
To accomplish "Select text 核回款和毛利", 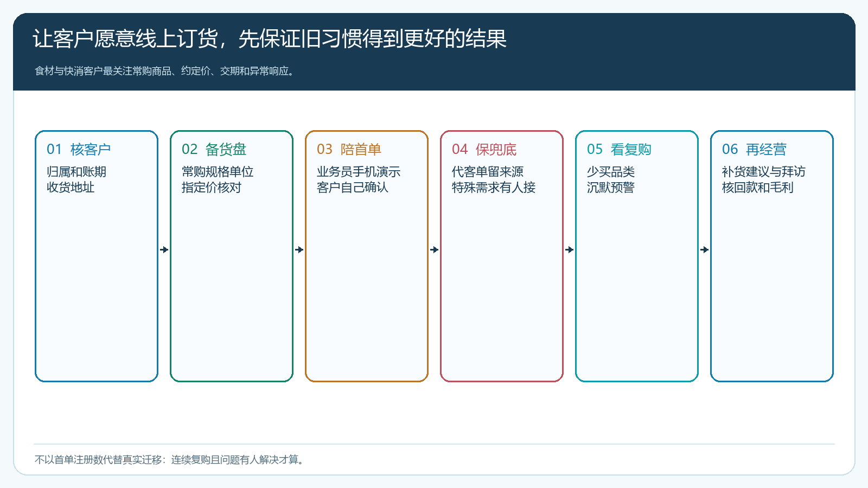I will pos(758,187).
